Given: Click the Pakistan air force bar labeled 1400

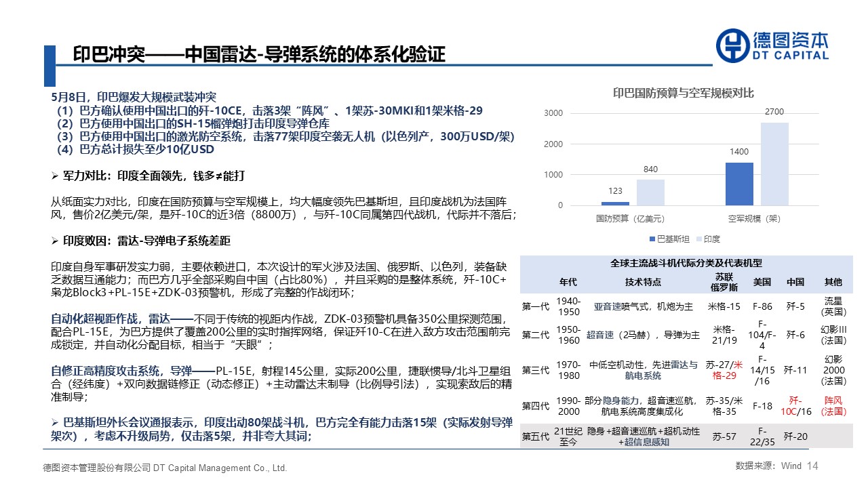Looking at the screenshot, I should point(739,184).
